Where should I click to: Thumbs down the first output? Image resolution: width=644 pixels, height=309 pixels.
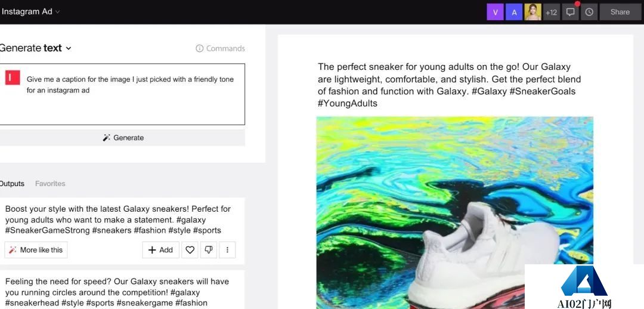coord(208,250)
